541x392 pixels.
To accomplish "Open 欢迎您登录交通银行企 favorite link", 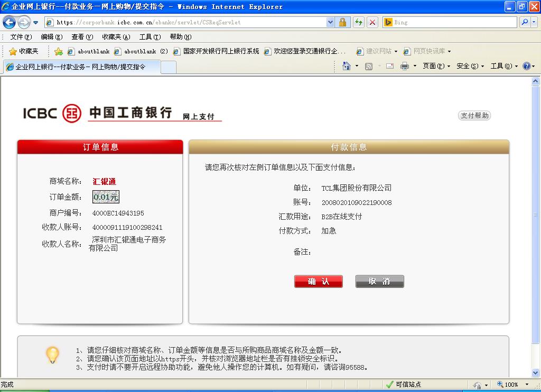I will coord(305,51).
